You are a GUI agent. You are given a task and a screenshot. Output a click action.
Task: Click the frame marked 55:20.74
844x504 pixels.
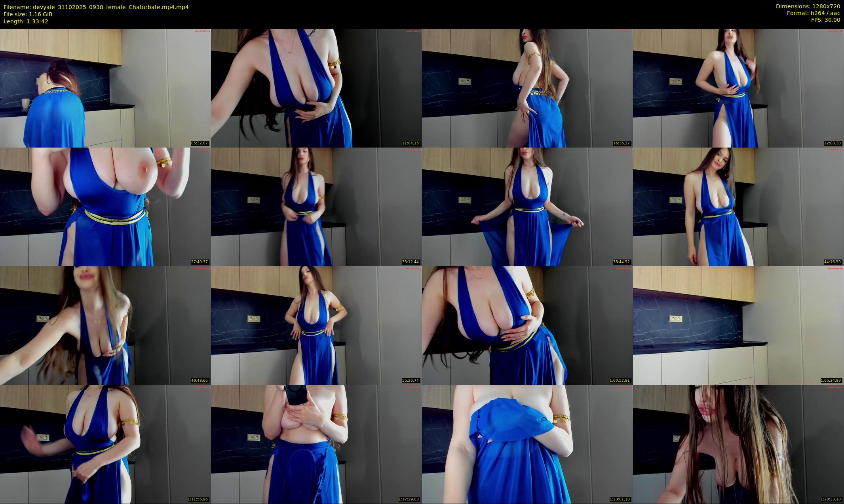tap(316, 325)
